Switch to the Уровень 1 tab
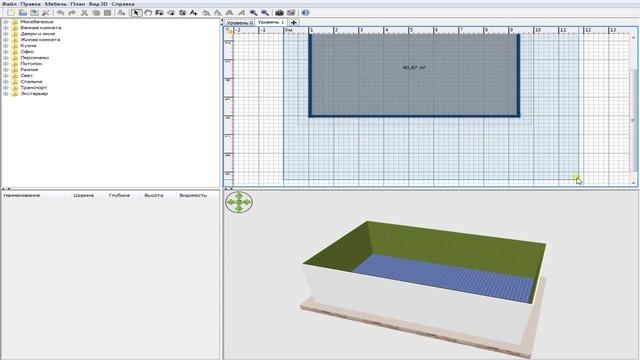Screen dimensions: 640x360 271,22
